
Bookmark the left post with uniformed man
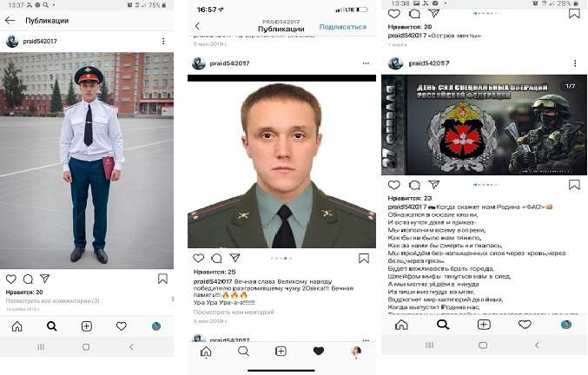[162, 279]
